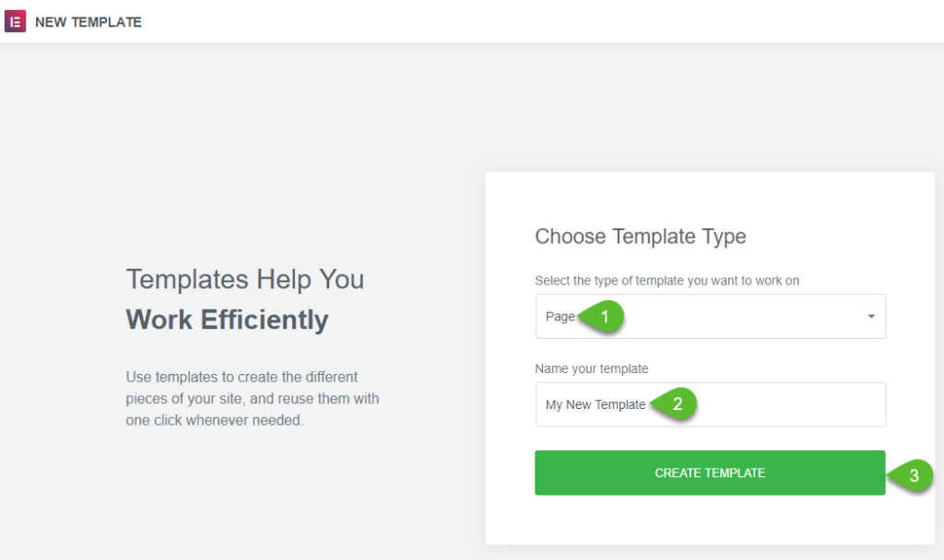
Task: Select the NEW TEMPLATE header title
Action: click(x=88, y=22)
